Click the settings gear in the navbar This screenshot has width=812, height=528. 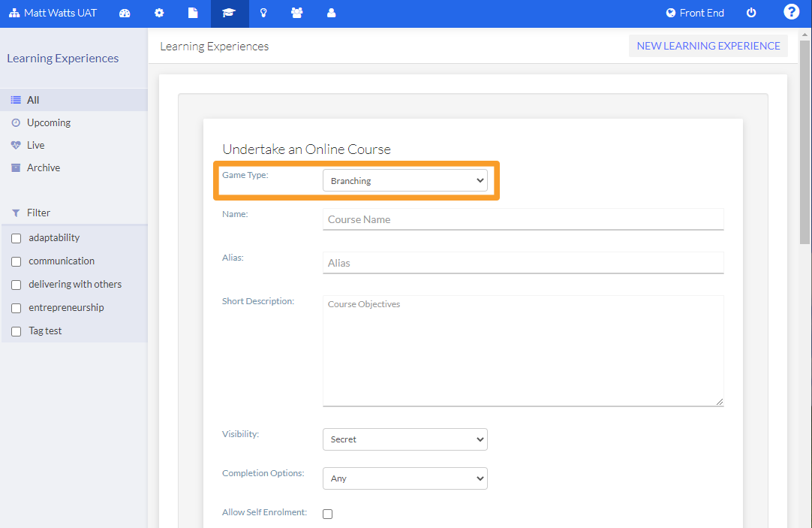(158, 13)
